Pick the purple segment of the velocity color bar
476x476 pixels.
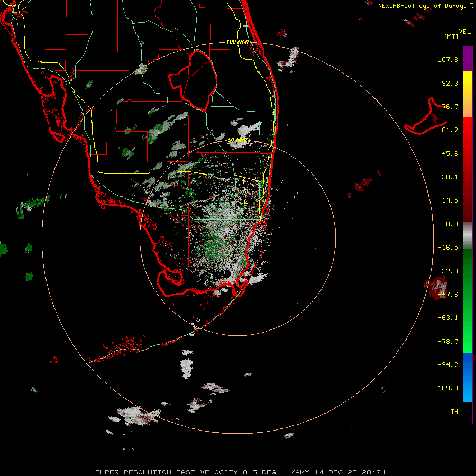click(467, 59)
